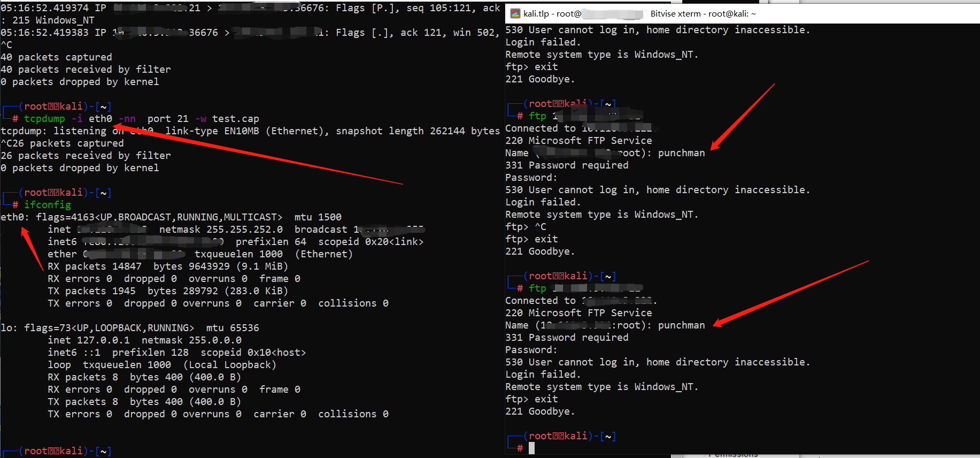
Task: Click the 'tcpdump: listening on' output line
Action: (x=250, y=131)
